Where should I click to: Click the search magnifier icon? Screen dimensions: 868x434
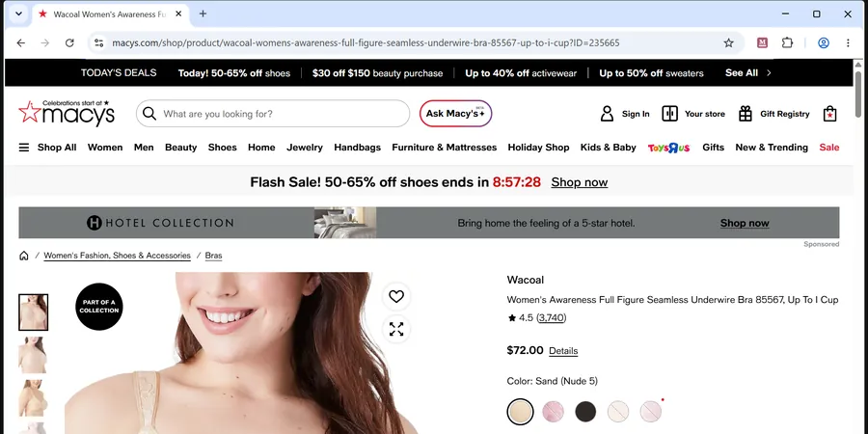[149, 114]
